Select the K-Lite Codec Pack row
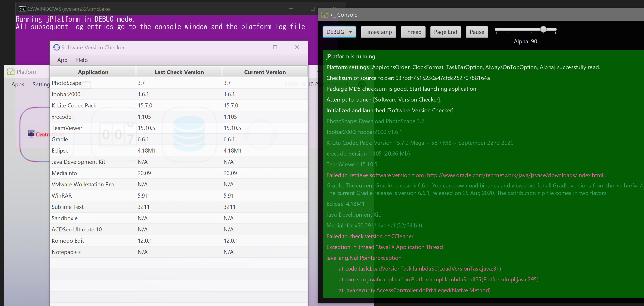Screen dimensions: 644x306 click(179, 106)
